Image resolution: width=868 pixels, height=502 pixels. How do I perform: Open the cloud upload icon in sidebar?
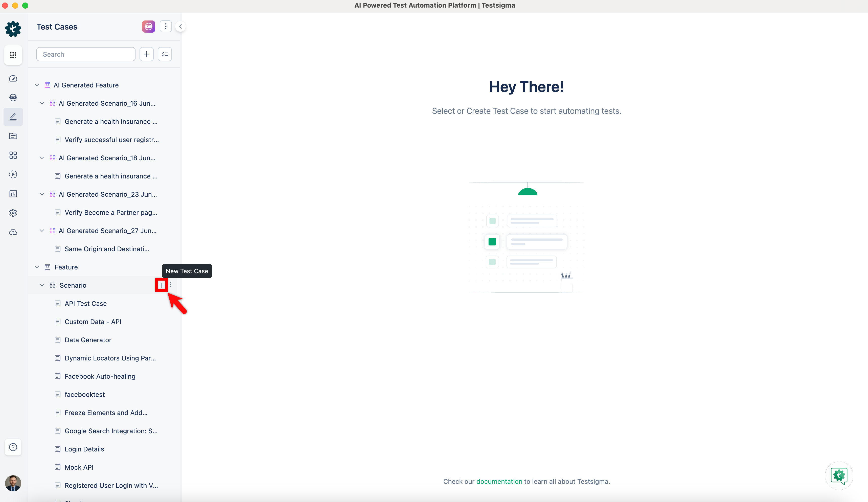tap(13, 232)
